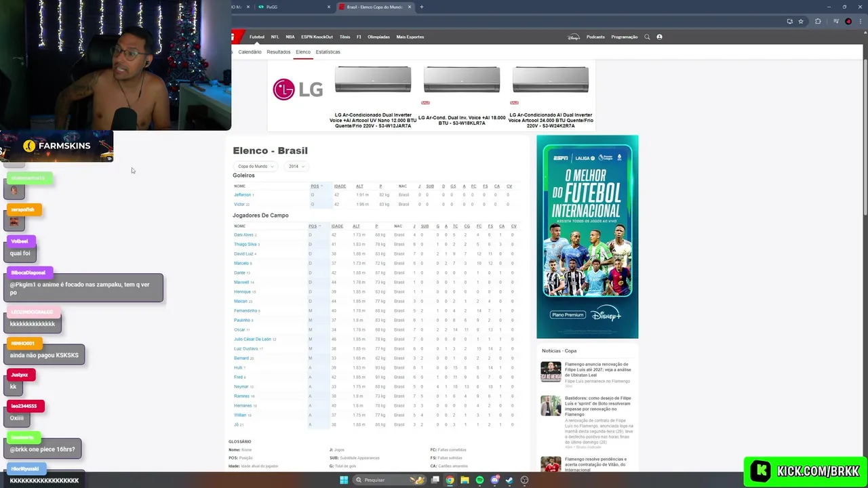Viewport: 868px width, 488px height.
Task: Open Steam from the taskbar
Action: 509,480
